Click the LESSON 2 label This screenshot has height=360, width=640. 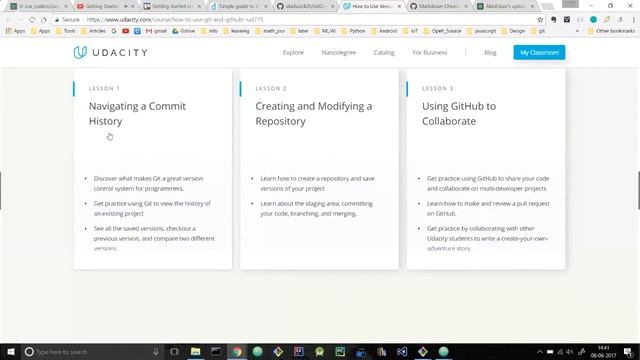271,88
